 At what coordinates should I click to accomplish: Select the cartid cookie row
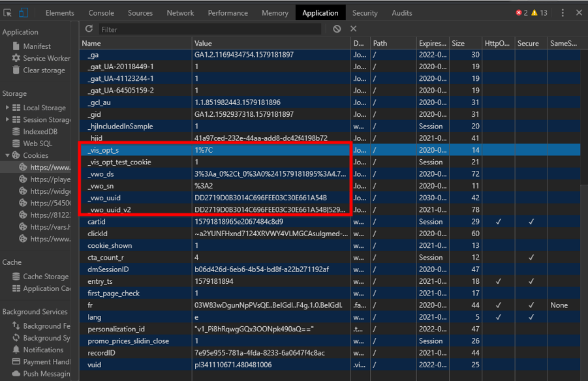pyautogui.click(x=330, y=222)
